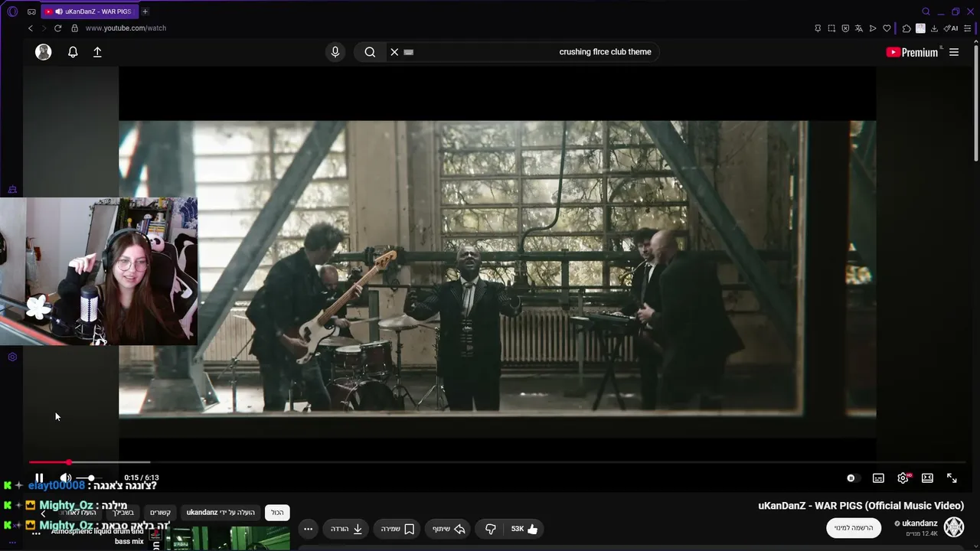The width and height of the screenshot is (980, 551).
Task: Open the YouTube hamburger guide menu
Action: (954, 52)
